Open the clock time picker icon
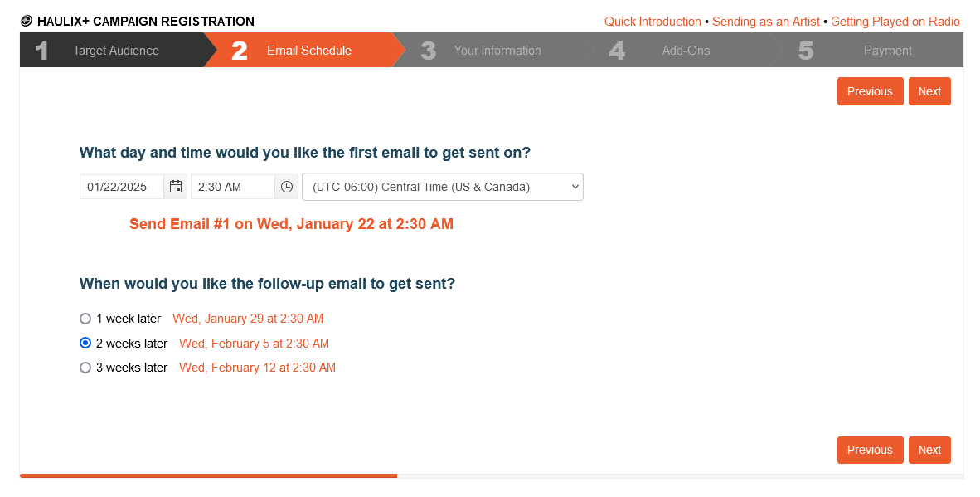 (287, 187)
